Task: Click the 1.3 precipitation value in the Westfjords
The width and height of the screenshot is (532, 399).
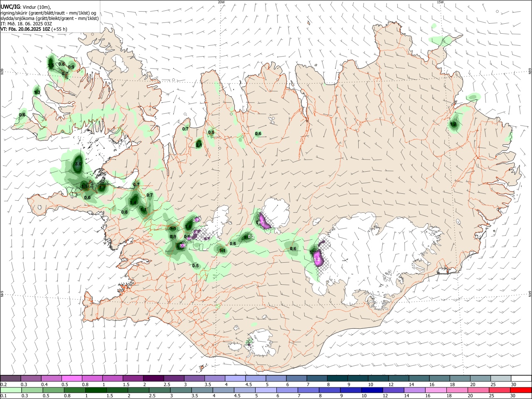Action: (37, 92)
